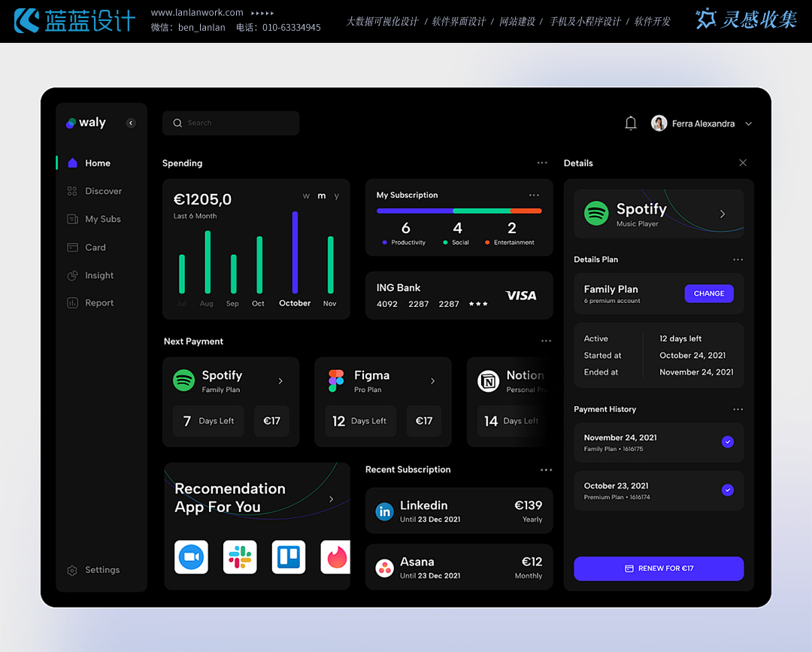812x652 pixels.
Task: Open the Spotify Music Player chevron in Details
Action: pos(723,214)
